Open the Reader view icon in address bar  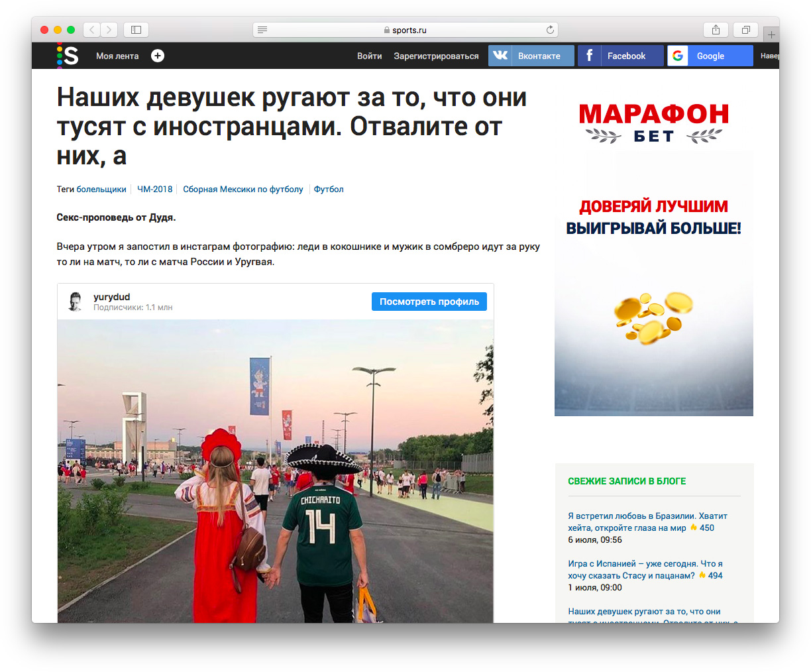point(262,30)
